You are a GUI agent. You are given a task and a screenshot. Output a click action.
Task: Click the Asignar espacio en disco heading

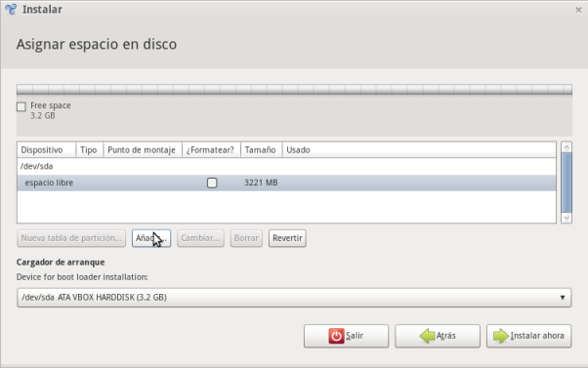[97, 44]
